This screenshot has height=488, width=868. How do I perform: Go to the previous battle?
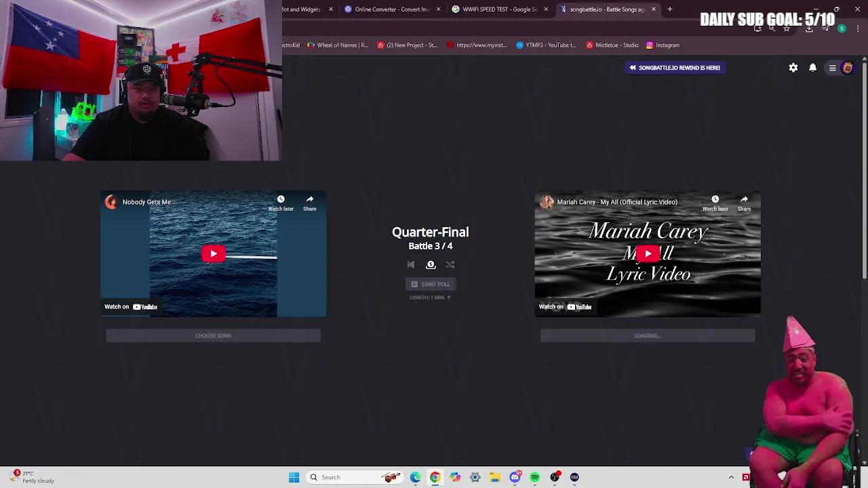(x=411, y=265)
